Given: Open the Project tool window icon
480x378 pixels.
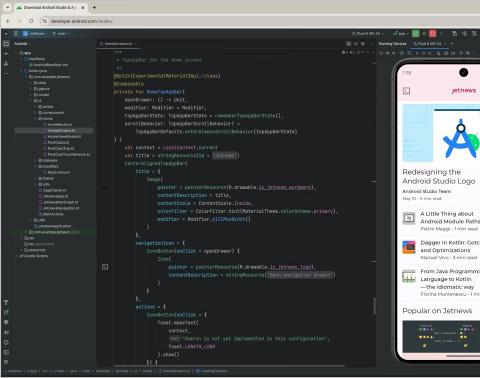Looking at the screenshot, I should 6,44.
